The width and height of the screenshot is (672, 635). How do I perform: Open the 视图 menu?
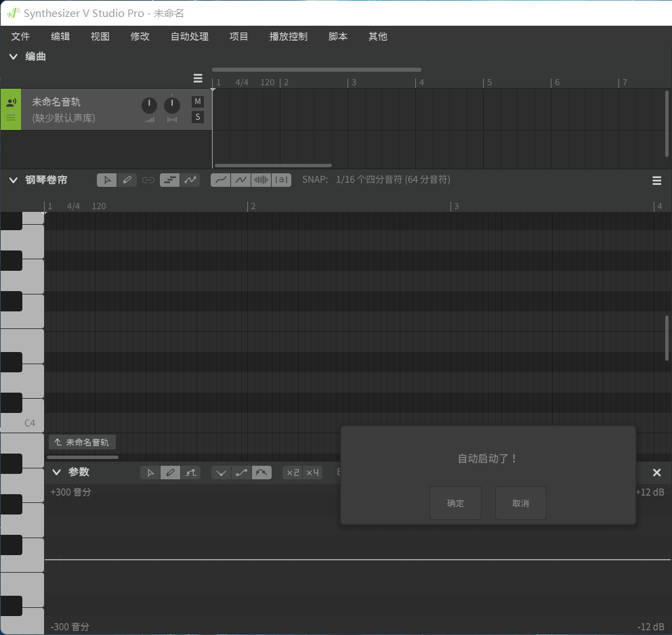click(100, 37)
